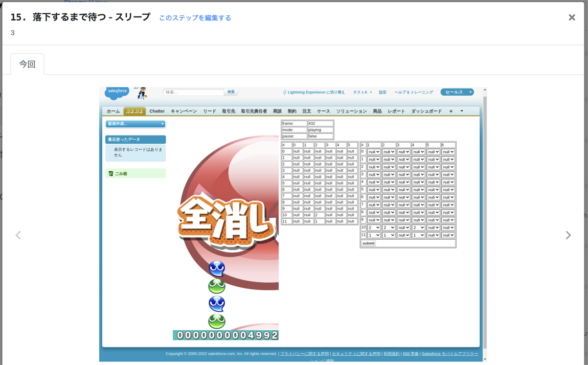Viewport: 588px width, 365px height.
Task: Close the step dialog with the X
Action: coord(572,17)
